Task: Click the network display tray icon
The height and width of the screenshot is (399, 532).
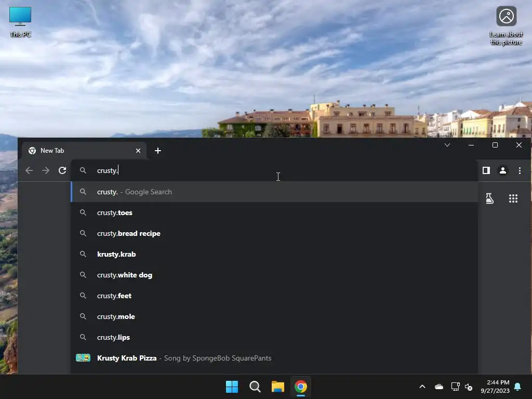Action: (455, 387)
